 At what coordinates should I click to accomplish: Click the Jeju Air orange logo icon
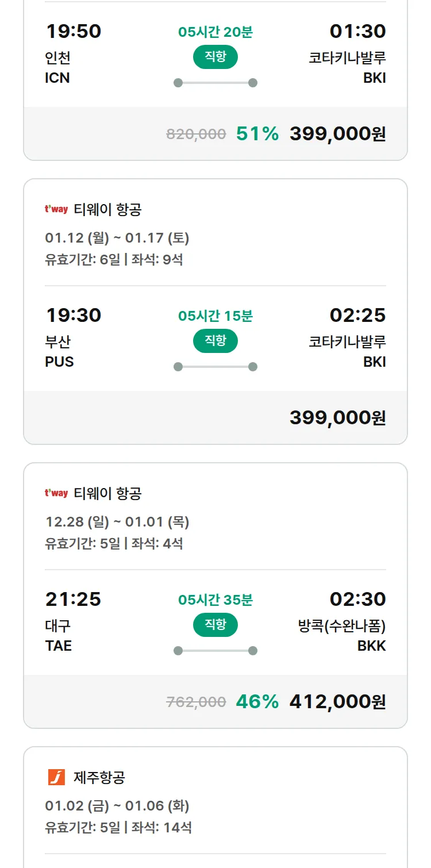pyautogui.click(x=56, y=777)
